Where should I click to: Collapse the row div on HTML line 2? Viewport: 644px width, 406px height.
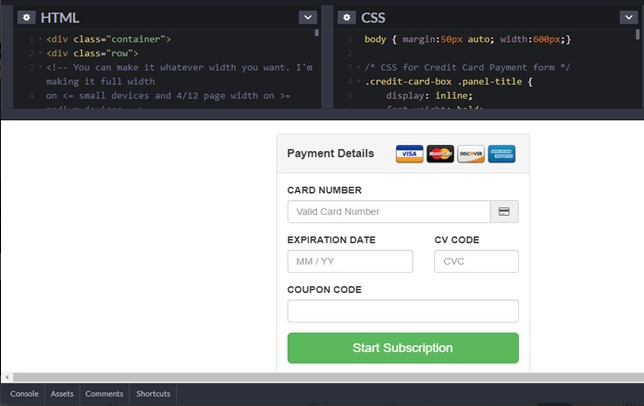(x=38, y=53)
